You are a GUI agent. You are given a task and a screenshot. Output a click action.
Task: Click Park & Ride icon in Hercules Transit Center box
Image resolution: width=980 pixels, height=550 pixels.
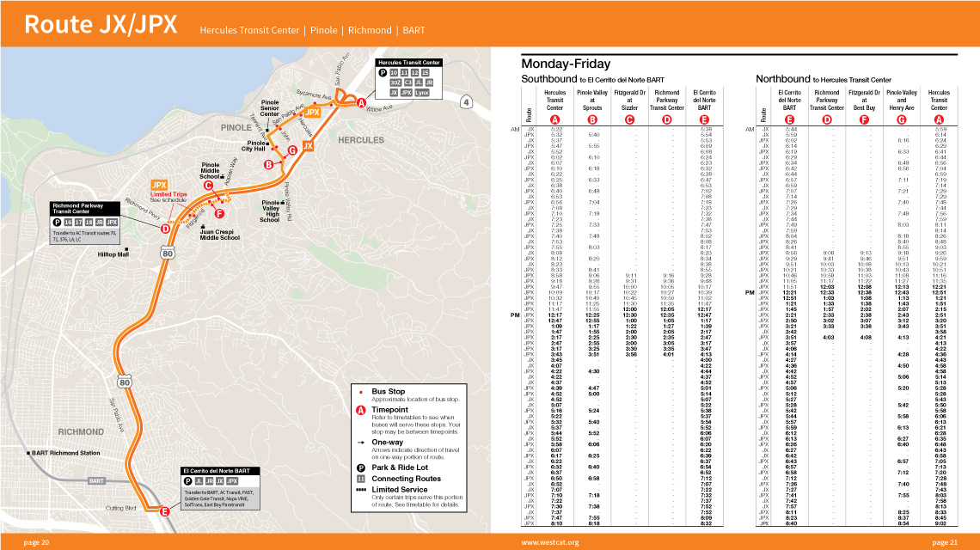coord(383,72)
